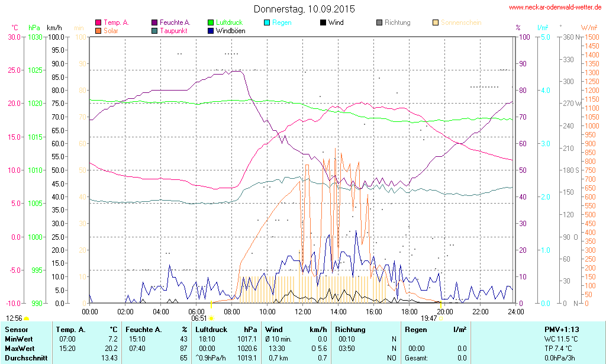Screen dimensions: 606x364
Task: Click the teal Taupunkt legend square
Action: tap(155, 31)
